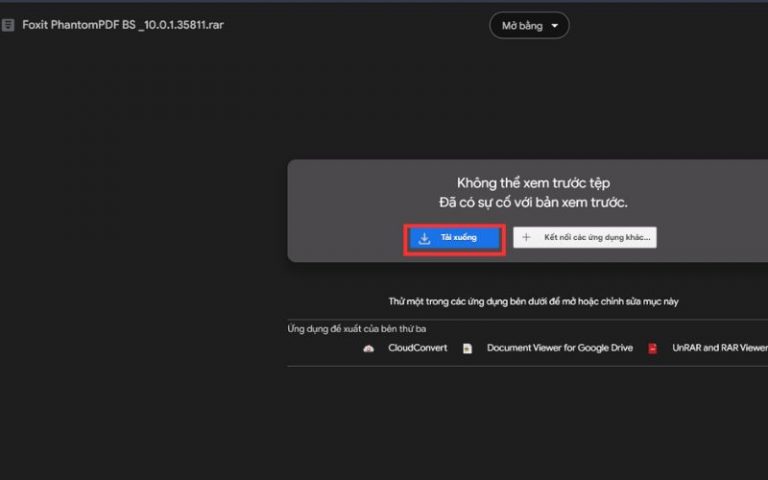The width and height of the screenshot is (768, 480).
Task: Click the CloudConvert cloud icon
Action: (369, 348)
